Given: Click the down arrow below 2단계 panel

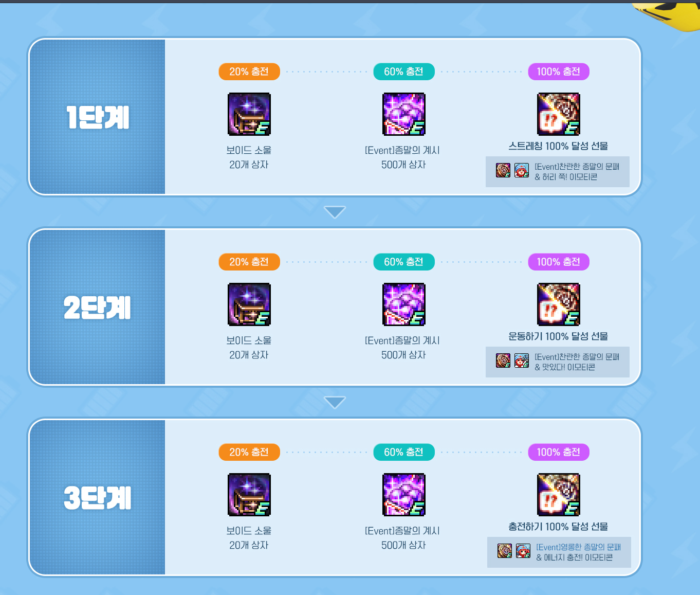Looking at the screenshot, I should [x=335, y=402].
